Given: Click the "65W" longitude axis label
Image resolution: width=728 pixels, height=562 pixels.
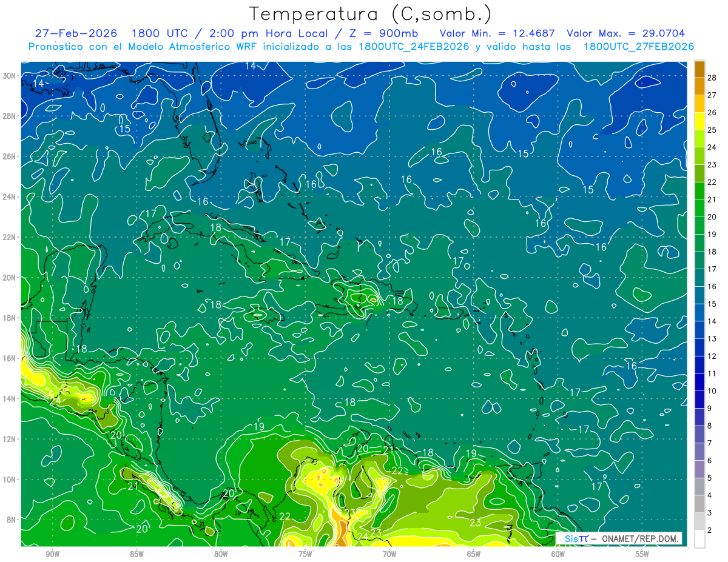Looking at the screenshot, I should (x=474, y=554).
